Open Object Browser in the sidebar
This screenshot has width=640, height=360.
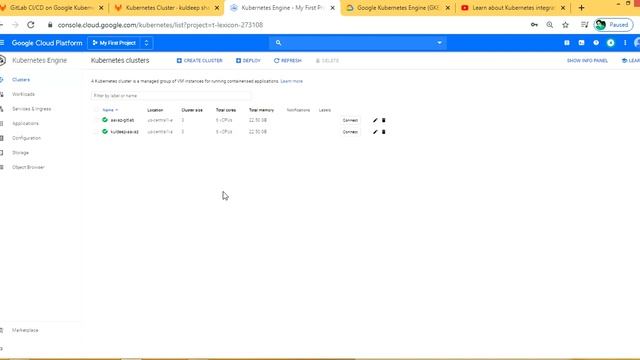28,167
